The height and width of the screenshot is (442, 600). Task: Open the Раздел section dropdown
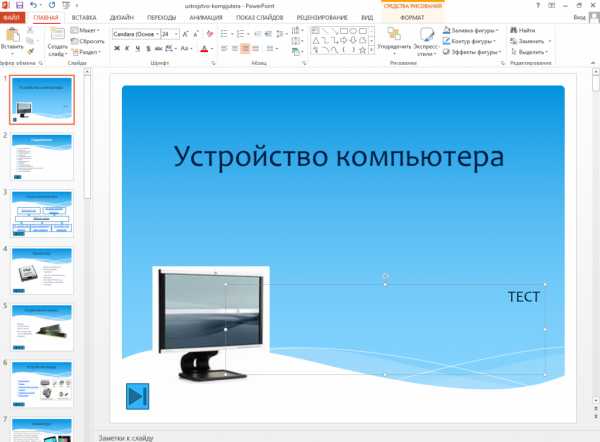click(86, 52)
